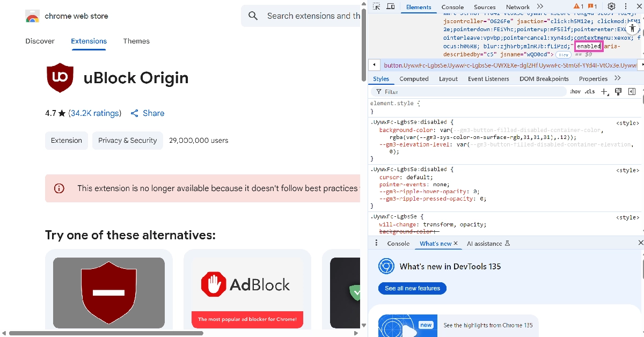Click the search magnifier icon
This screenshot has width=644, height=337.
point(253,16)
